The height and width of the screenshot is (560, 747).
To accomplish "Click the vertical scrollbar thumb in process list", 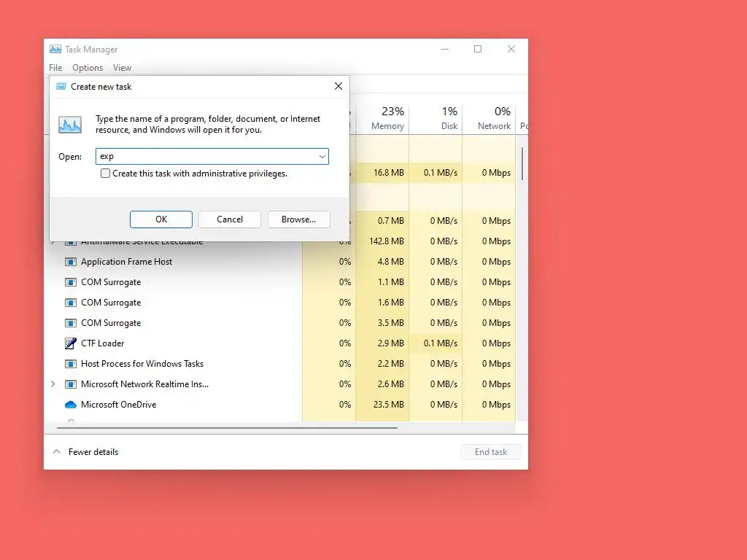I will 522,164.
